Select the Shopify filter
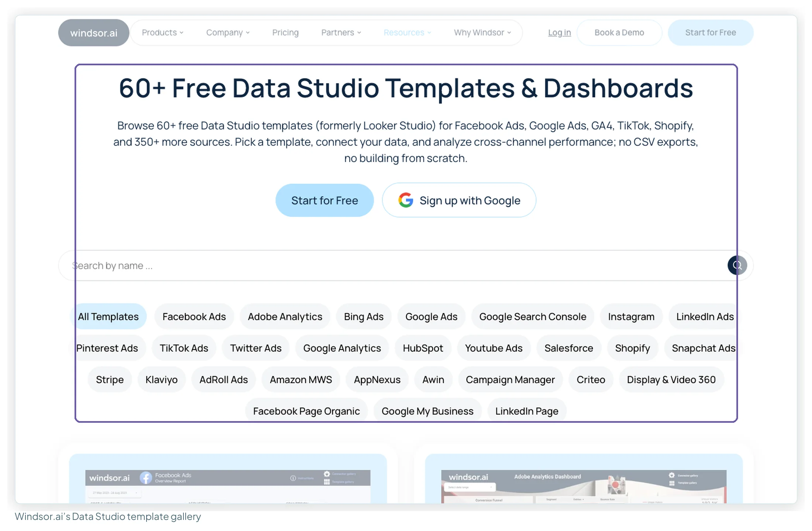 click(632, 348)
